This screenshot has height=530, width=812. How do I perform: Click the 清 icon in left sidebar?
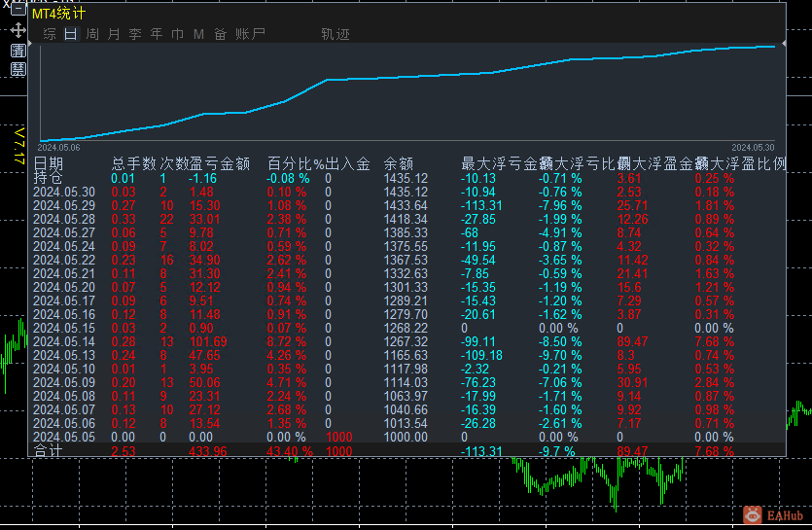(18, 51)
